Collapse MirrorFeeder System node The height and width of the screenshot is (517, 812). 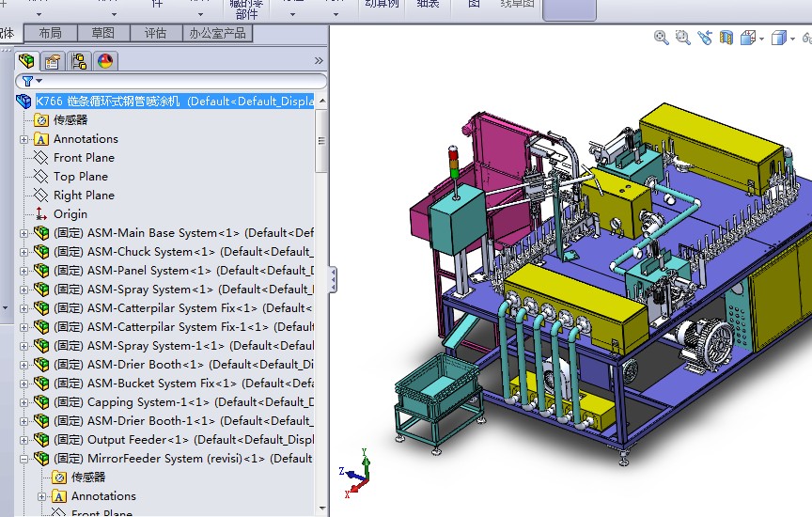tap(23, 459)
